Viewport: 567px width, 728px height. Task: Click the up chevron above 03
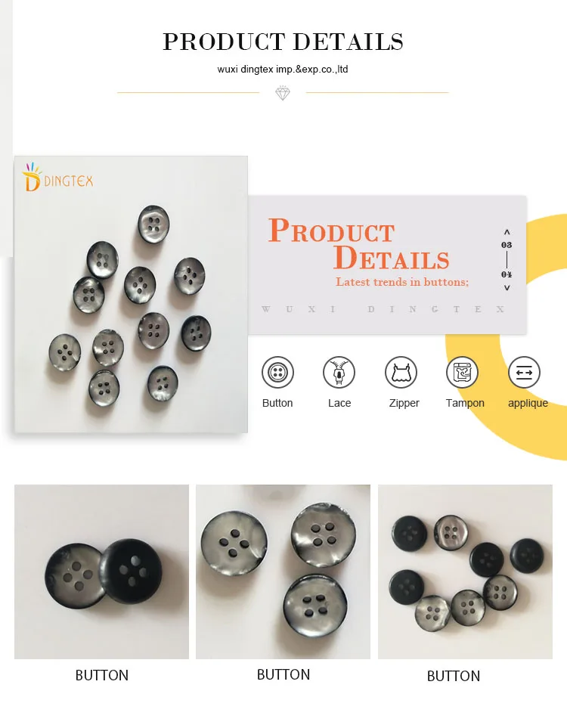(x=507, y=231)
